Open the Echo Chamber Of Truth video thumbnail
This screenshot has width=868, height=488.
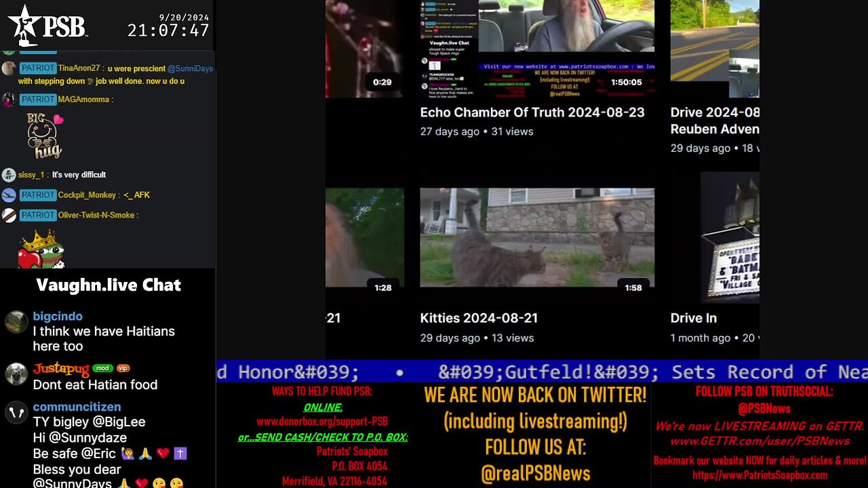tap(537, 48)
